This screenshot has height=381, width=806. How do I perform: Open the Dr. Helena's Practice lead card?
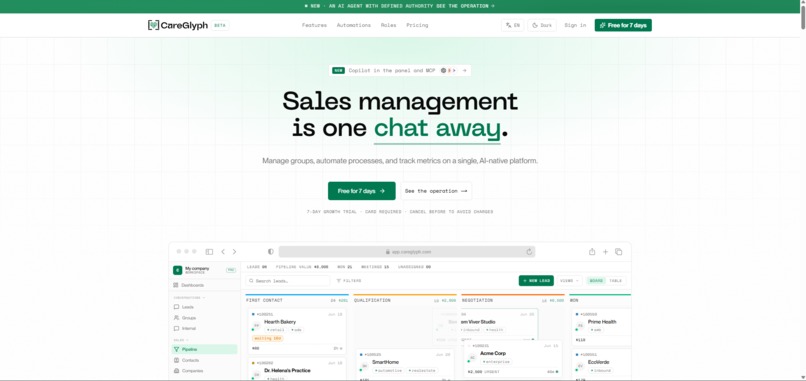(297, 369)
